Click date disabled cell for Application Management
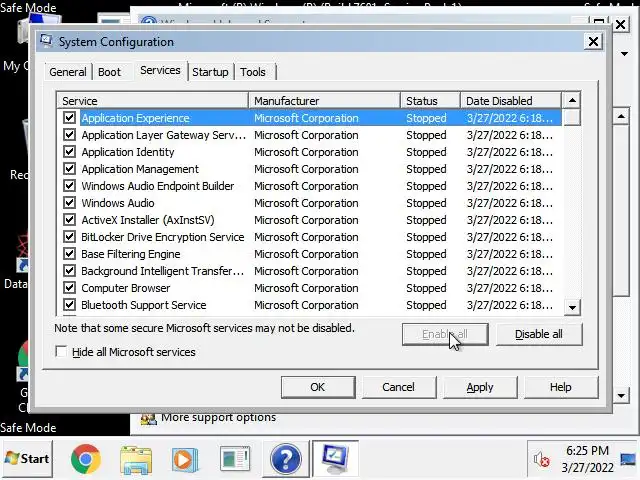The image size is (640, 480). (510, 169)
